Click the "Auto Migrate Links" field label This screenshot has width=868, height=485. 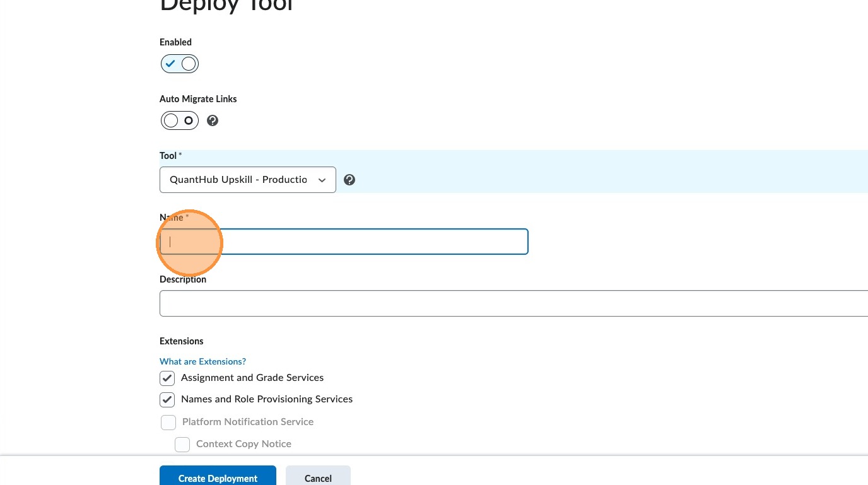pyautogui.click(x=198, y=99)
